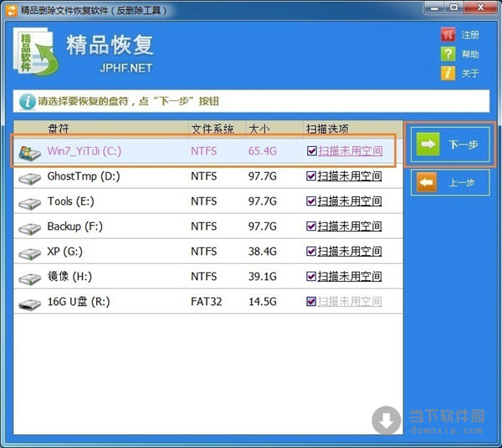Click 扫描未用空间 link in the 镜像 row
This screenshot has height=448, width=502.
click(x=350, y=277)
